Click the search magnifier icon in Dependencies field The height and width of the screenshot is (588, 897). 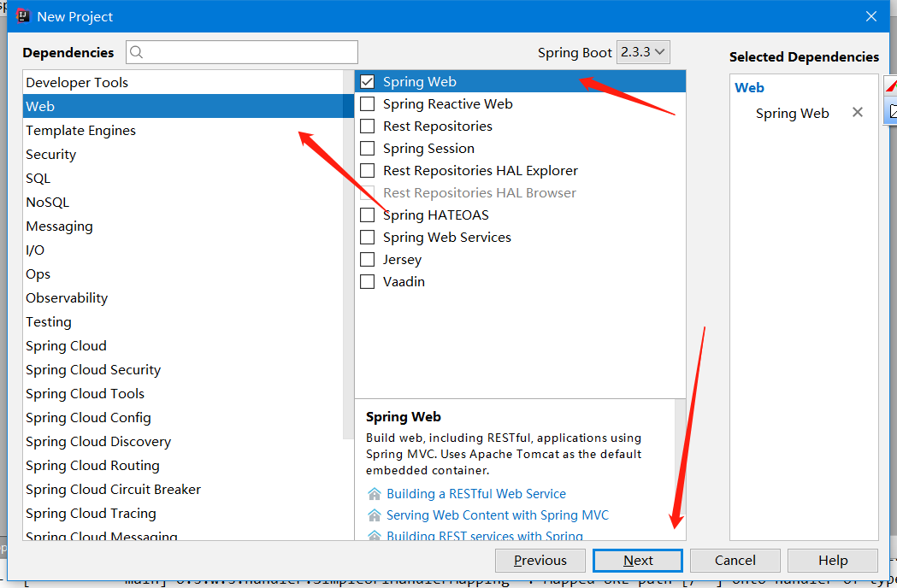coord(136,52)
